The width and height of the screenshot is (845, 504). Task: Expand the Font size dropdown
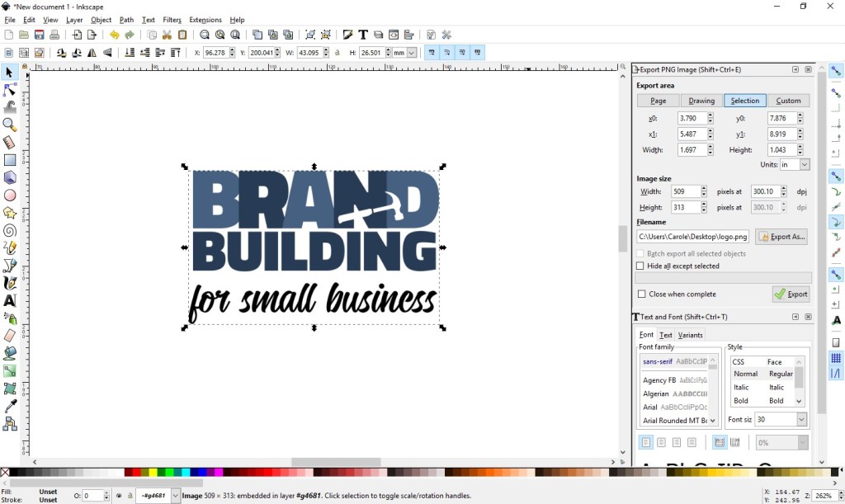[801, 420]
